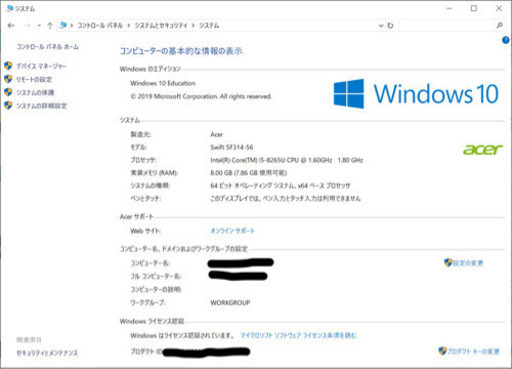Click shield icon beside デバイス マネージャー
Viewport: 512px width, 369px height.
8,66
